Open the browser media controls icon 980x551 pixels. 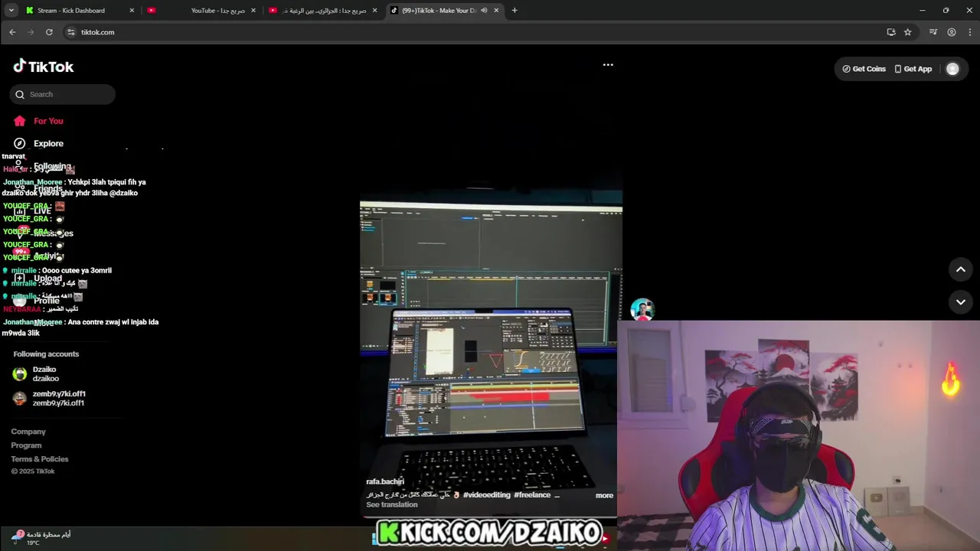pos(933,32)
